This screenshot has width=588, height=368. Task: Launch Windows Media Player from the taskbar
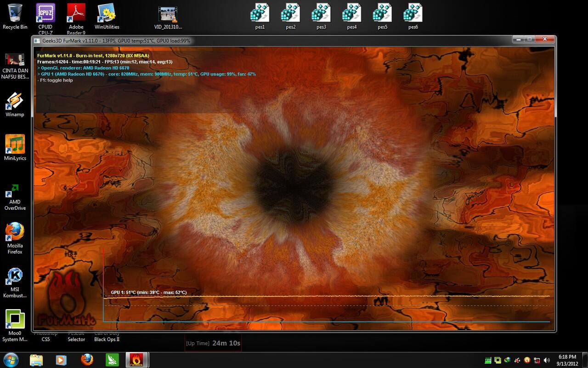pyautogui.click(x=61, y=360)
